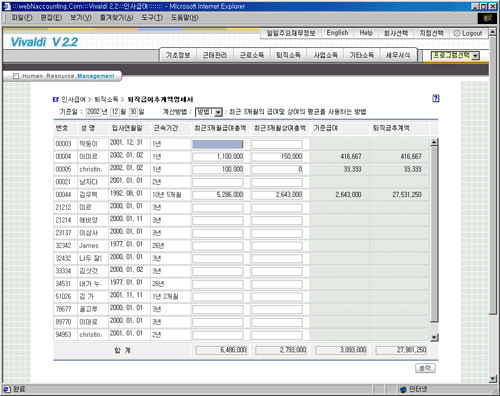This screenshot has height=396, width=500.
Task: Select the 퇴직소득 tab
Action: pyautogui.click(x=288, y=55)
